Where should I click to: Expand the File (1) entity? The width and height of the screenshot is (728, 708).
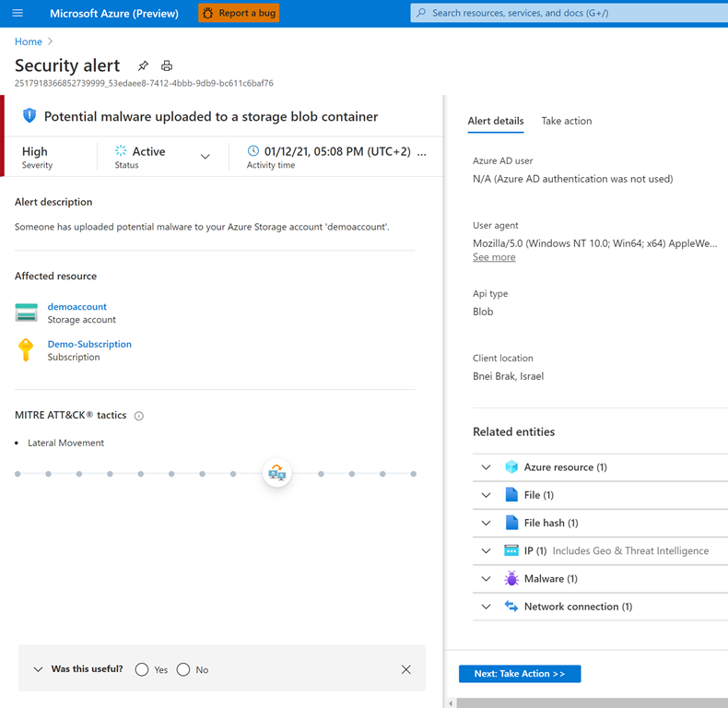coord(487,495)
